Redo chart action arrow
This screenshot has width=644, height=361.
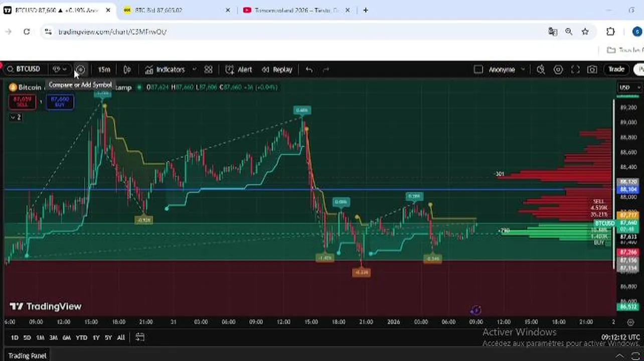point(326,69)
